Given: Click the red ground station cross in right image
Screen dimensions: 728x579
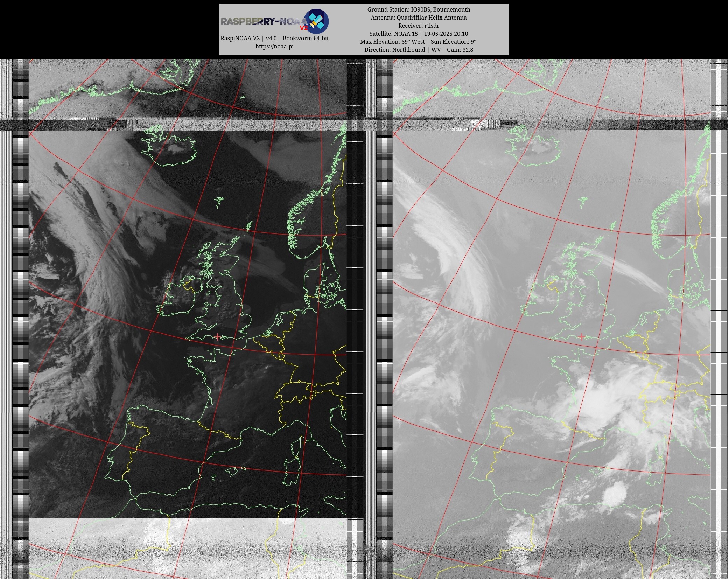Looking at the screenshot, I should click(x=582, y=337).
